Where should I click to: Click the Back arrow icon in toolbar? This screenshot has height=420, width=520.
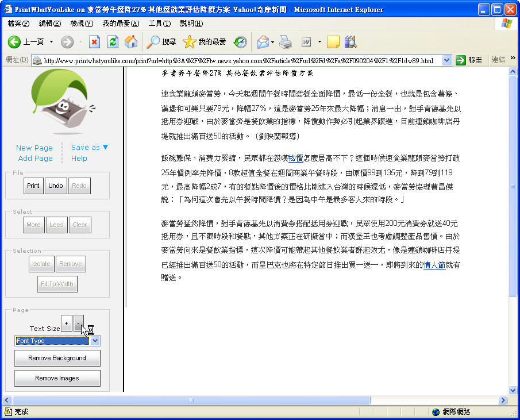pyautogui.click(x=14, y=42)
